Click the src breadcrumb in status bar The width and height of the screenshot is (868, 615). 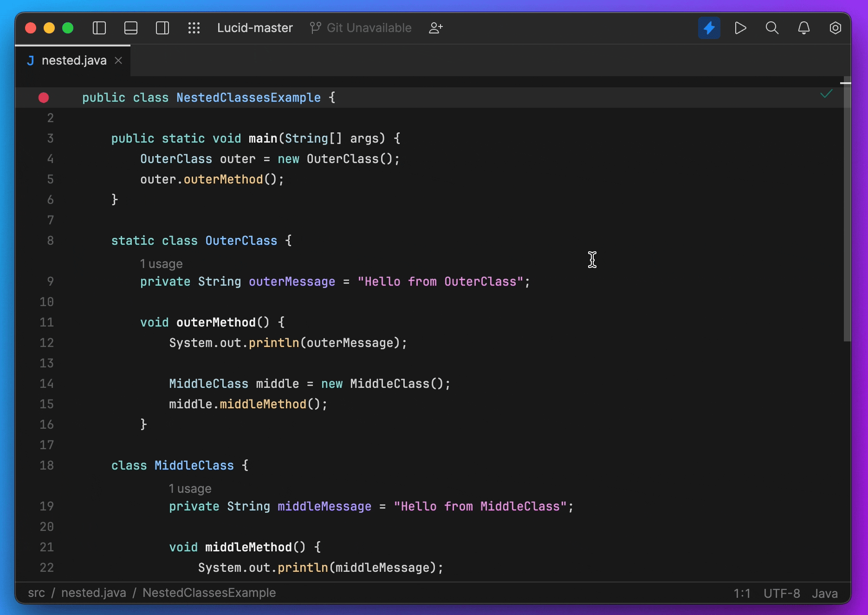[x=36, y=593]
